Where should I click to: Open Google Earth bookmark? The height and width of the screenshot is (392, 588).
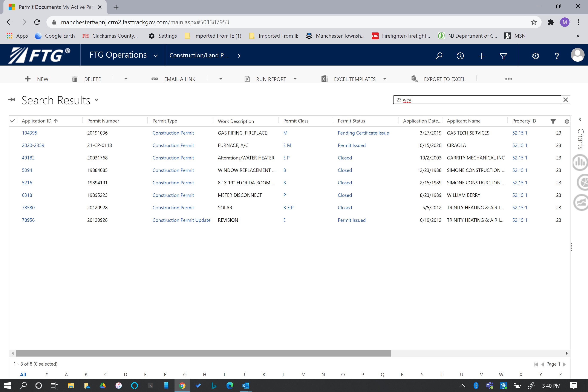(x=55, y=36)
